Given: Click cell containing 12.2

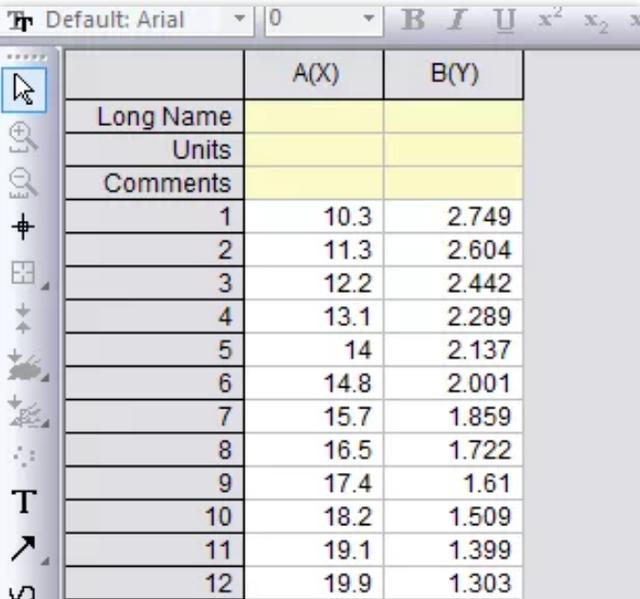Looking at the screenshot, I should 314,283.
